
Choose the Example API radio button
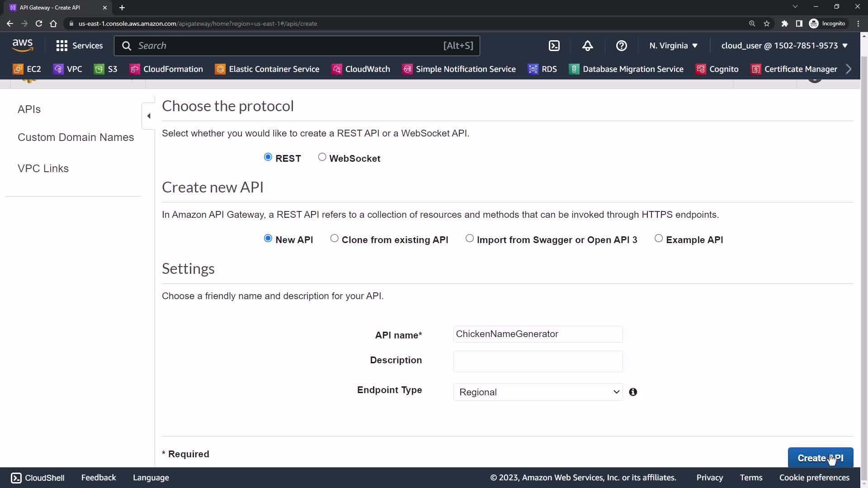click(658, 239)
